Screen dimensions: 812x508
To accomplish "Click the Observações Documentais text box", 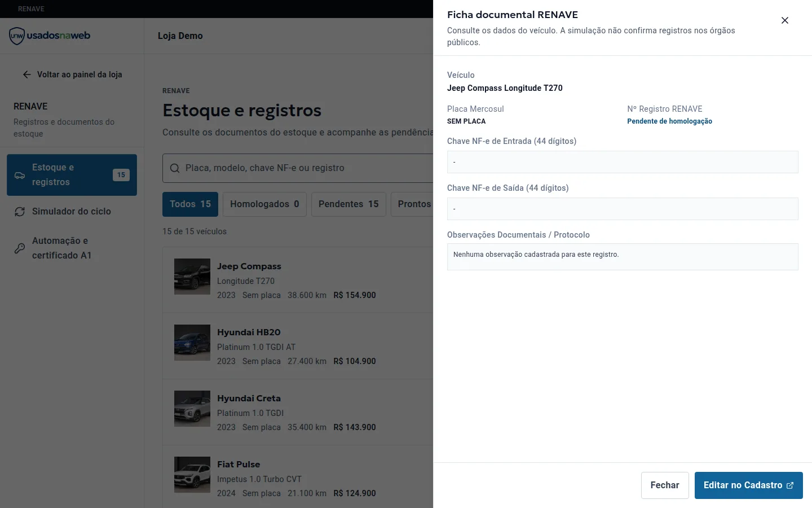I will point(623,257).
